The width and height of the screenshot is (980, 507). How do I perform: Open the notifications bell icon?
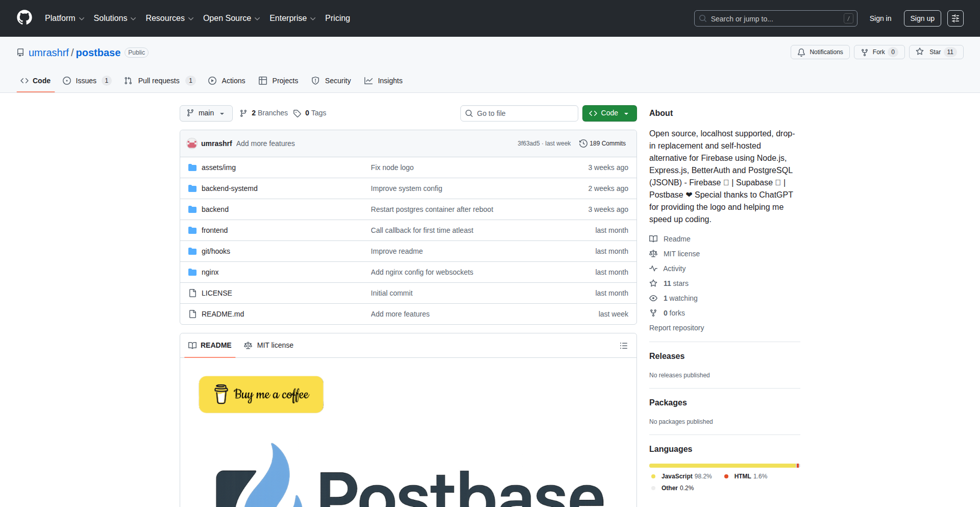(x=801, y=52)
